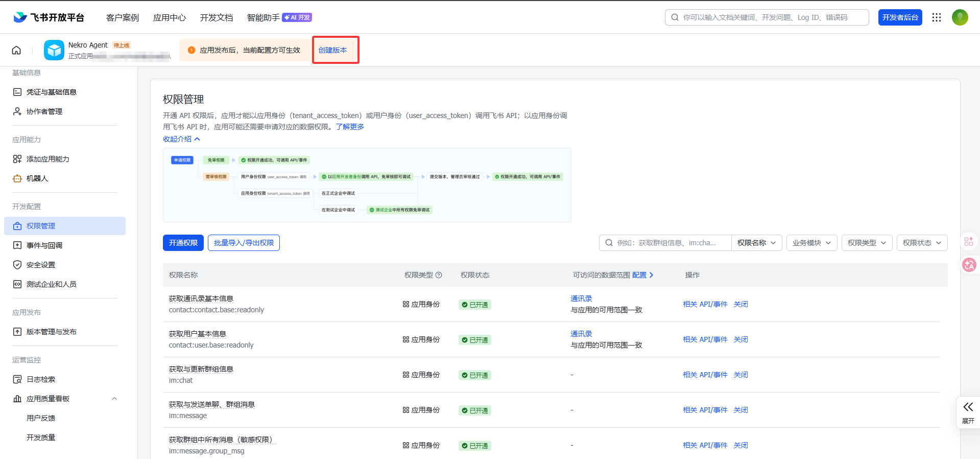Image resolution: width=980 pixels, height=459 pixels.
Task: Click the green user avatar
Action: coord(960,17)
